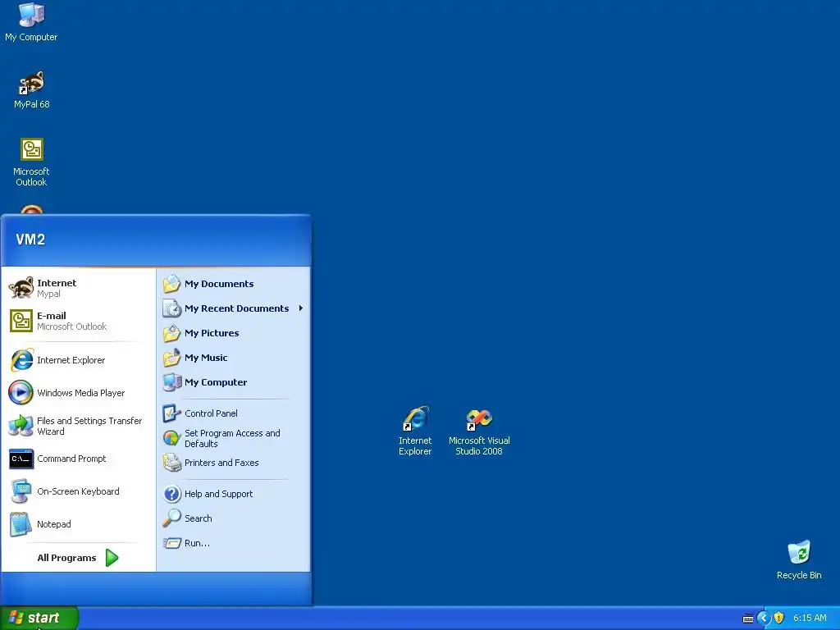Select Internet Explorer desktop shortcut
Image resolution: width=840 pixels, height=630 pixels.
click(415, 431)
